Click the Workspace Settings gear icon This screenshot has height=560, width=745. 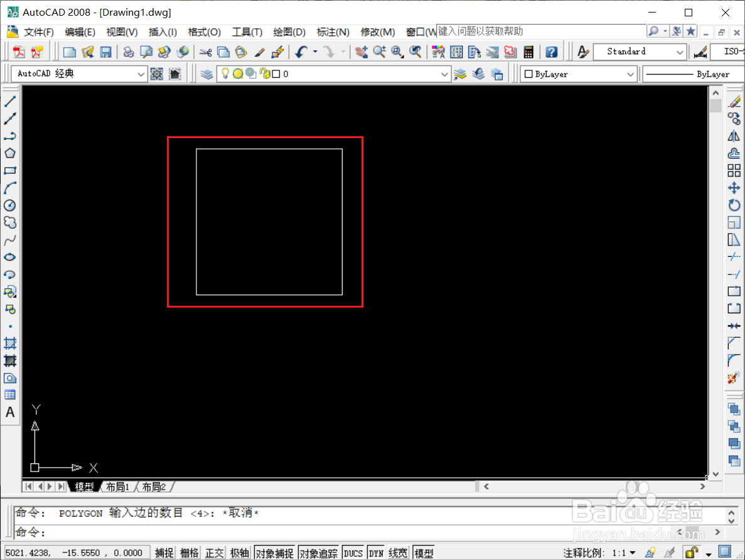coord(157,74)
